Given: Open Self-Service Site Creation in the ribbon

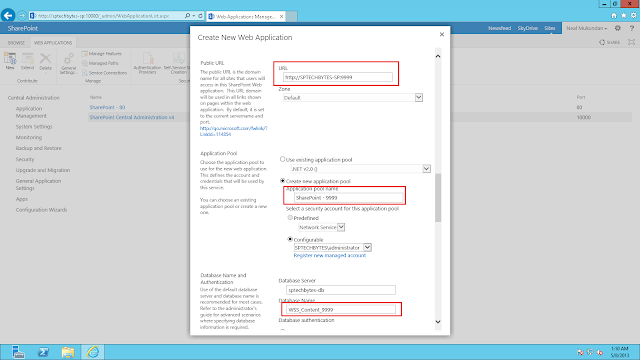Looking at the screenshot, I should pos(178,64).
